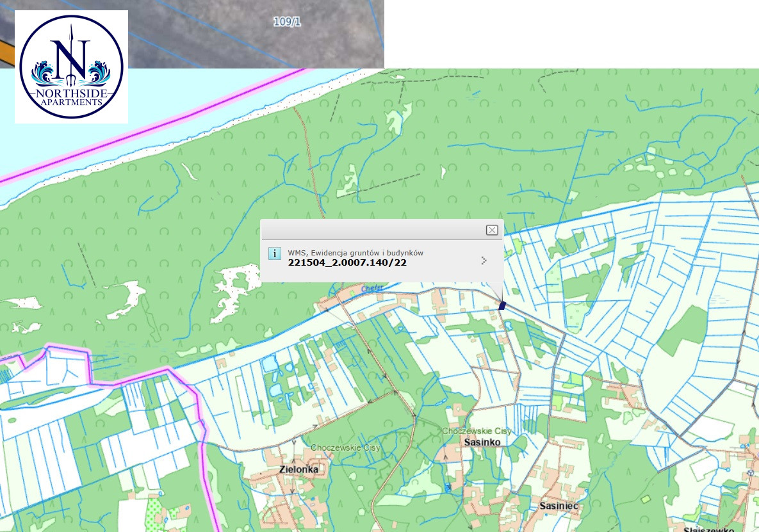Click the Choczewskie Cisy label above Sasinko
Screen dimensions: 759x532
pyautogui.click(x=477, y=431)
